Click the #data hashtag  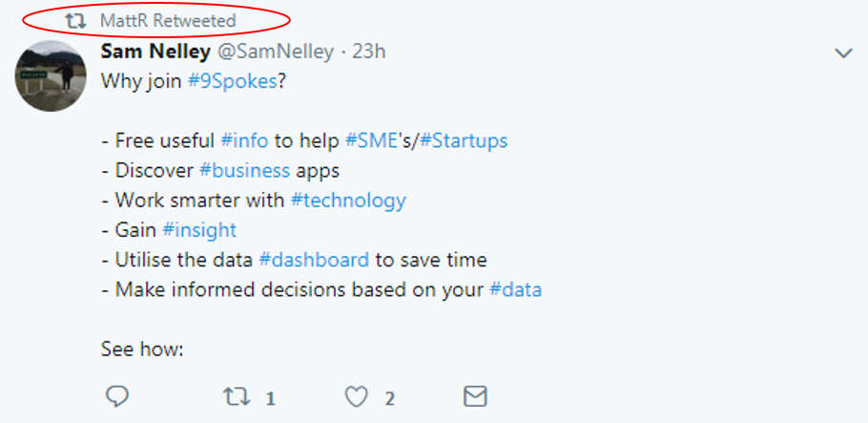pos(515,289)
